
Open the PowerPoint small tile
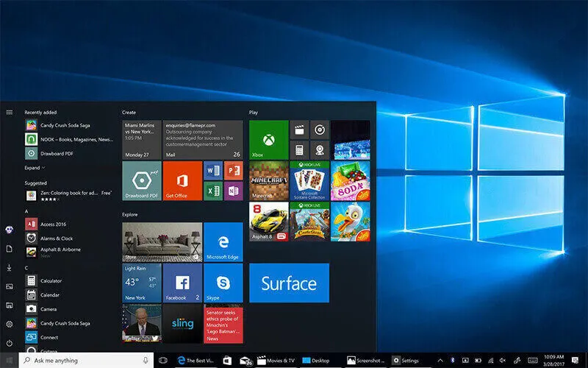(233, 171)
